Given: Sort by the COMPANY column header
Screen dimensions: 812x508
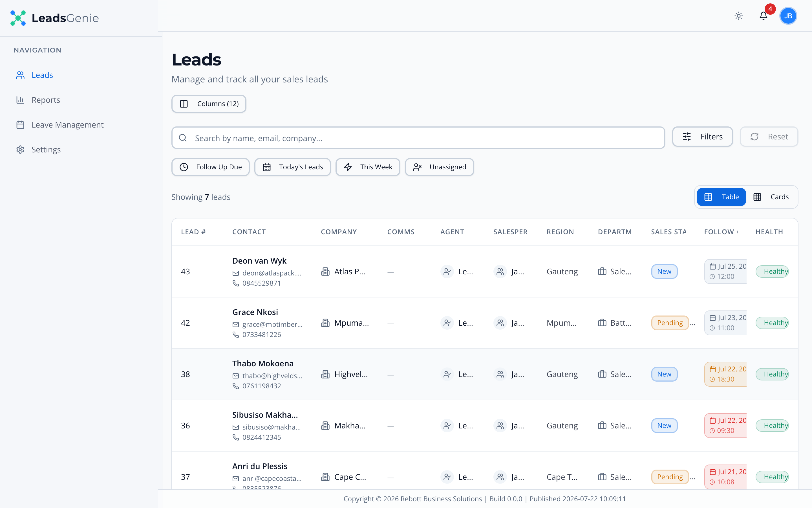Looking at the screenshot, I should (339, 232).
